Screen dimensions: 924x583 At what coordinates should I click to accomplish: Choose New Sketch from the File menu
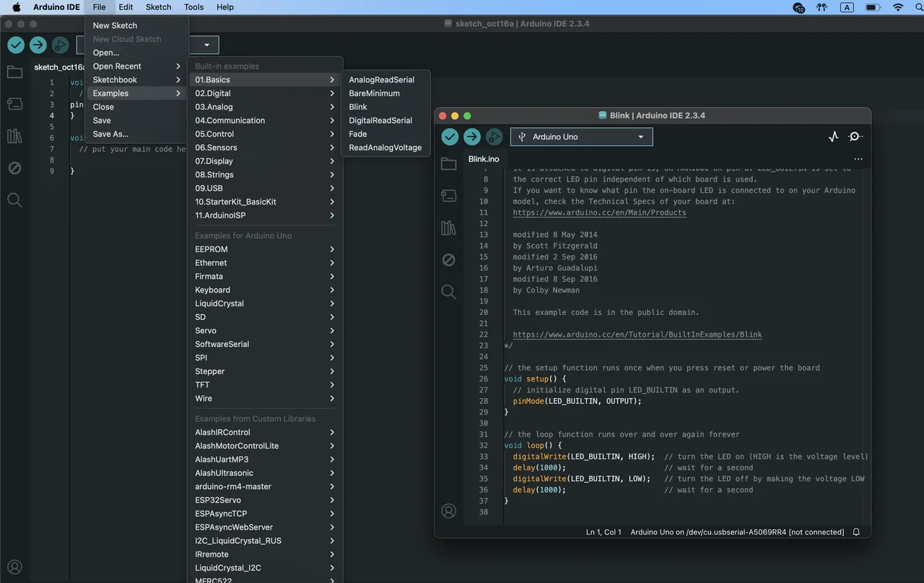click(x=115, y=25)
